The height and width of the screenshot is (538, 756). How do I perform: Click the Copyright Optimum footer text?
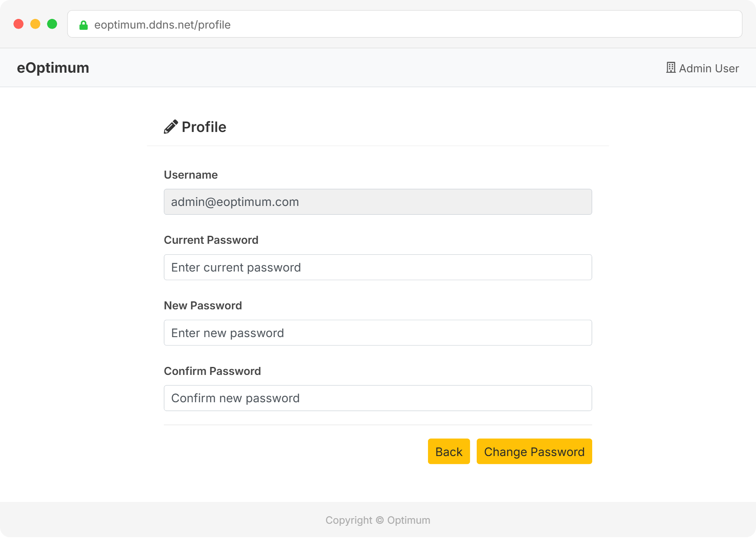pos(378,520)
